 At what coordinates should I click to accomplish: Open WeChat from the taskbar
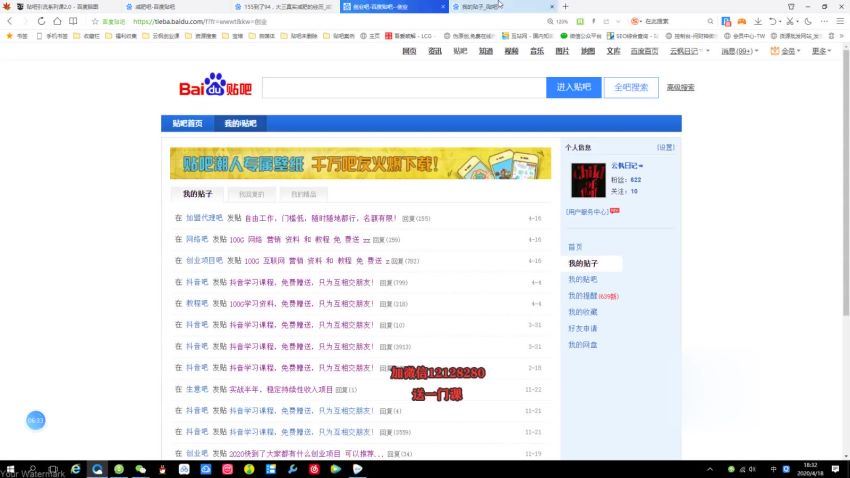tap(140, 469)
